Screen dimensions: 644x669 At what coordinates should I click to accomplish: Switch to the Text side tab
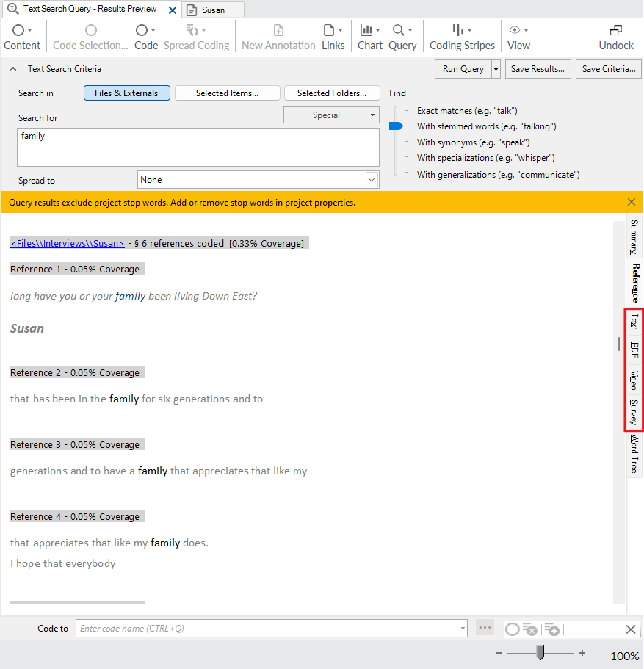[x=634, y=322]
